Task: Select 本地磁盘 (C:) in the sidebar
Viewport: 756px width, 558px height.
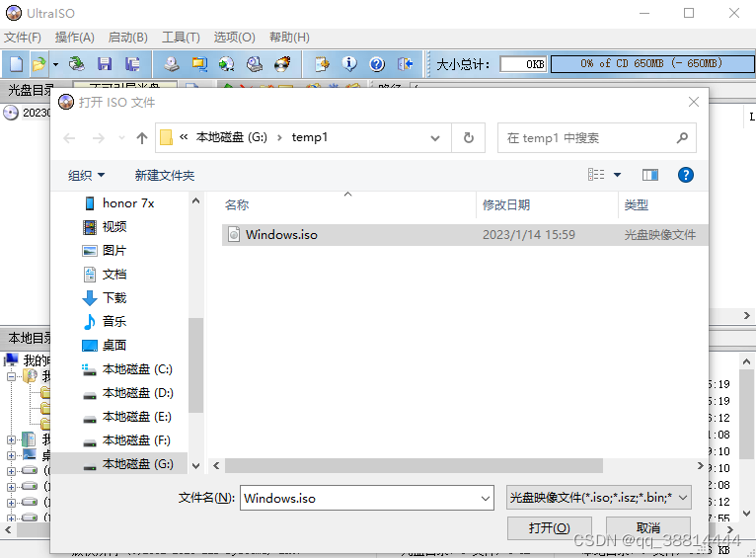Action: (127, 369)
